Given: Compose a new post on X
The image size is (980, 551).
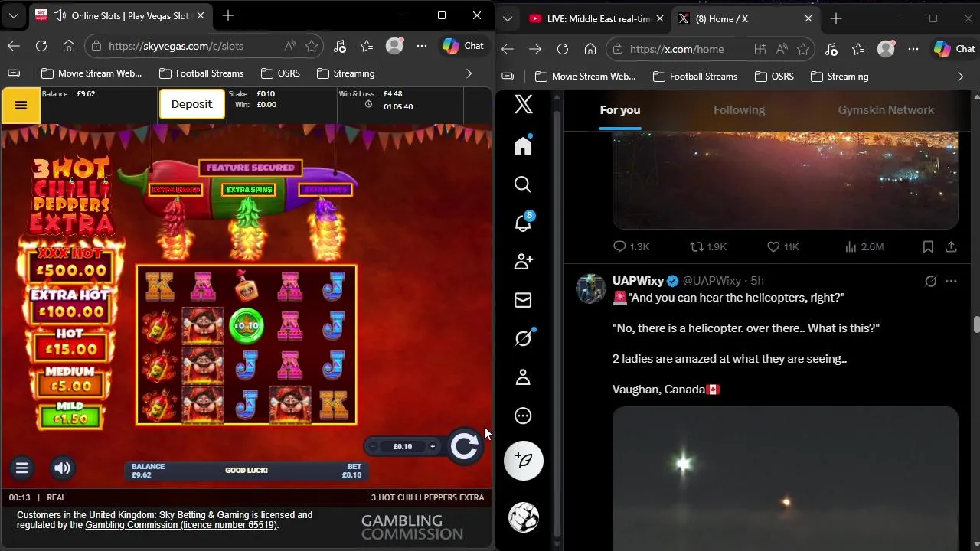Looking at the screenshot, I should [x=524, y=461].
